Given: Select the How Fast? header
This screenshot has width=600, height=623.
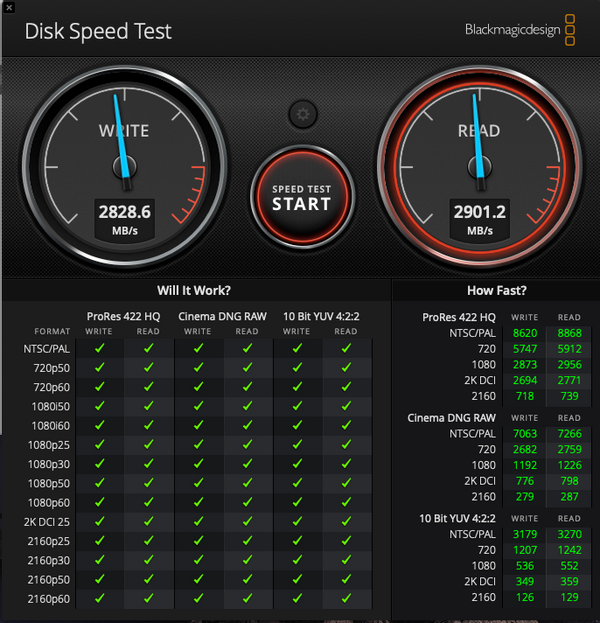Looking at the screenshot, I should coord(497,290).
